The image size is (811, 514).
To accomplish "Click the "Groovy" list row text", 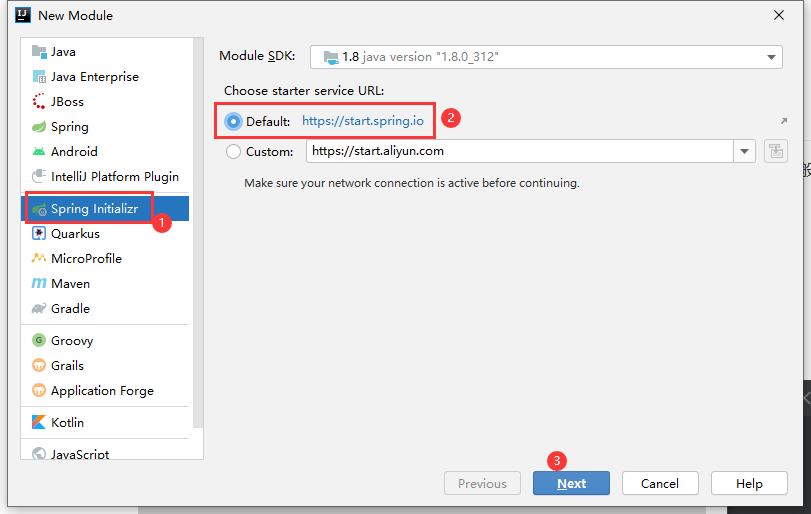I will point(72,341).
